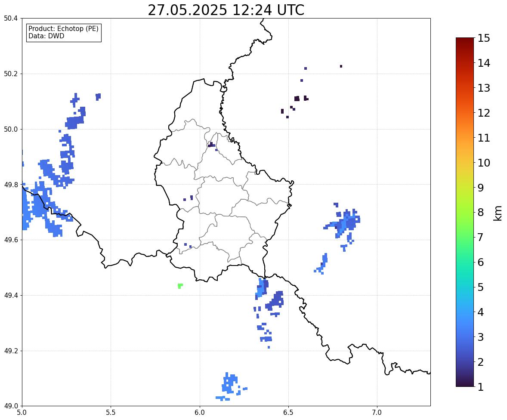The height and width of the screenshot is (420, 507).
Task: Click the colorbar label '9'
Action: (481, 188)
